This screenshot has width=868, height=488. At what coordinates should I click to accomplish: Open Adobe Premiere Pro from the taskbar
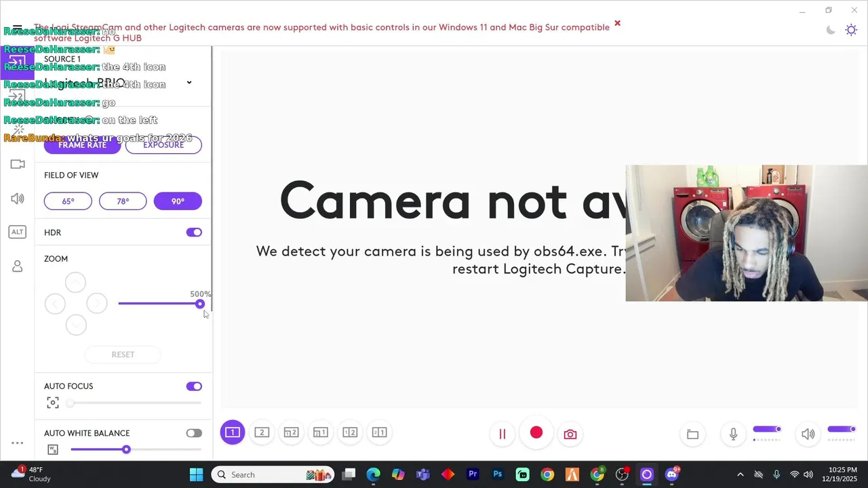[x=473, y=474]
